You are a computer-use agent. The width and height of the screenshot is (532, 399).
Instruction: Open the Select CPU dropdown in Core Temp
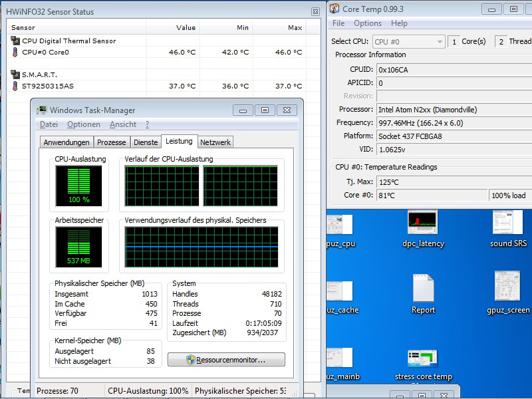(408, 42)
